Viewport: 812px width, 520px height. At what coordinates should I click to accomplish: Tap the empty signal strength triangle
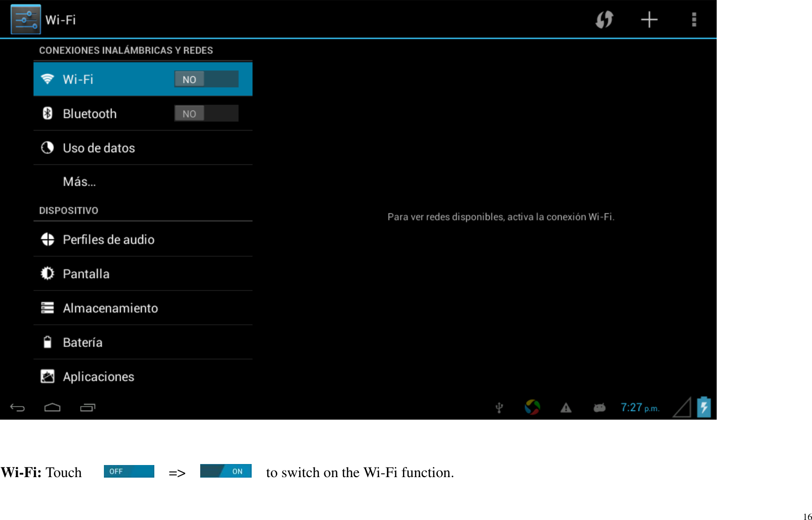click(682, 408)
